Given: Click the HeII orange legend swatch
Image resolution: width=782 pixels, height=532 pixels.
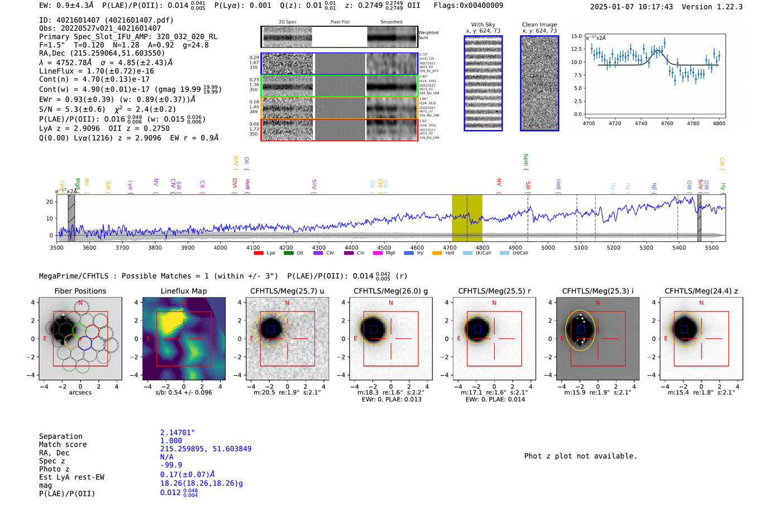Looking at the screenshot, I should [437, 253].
